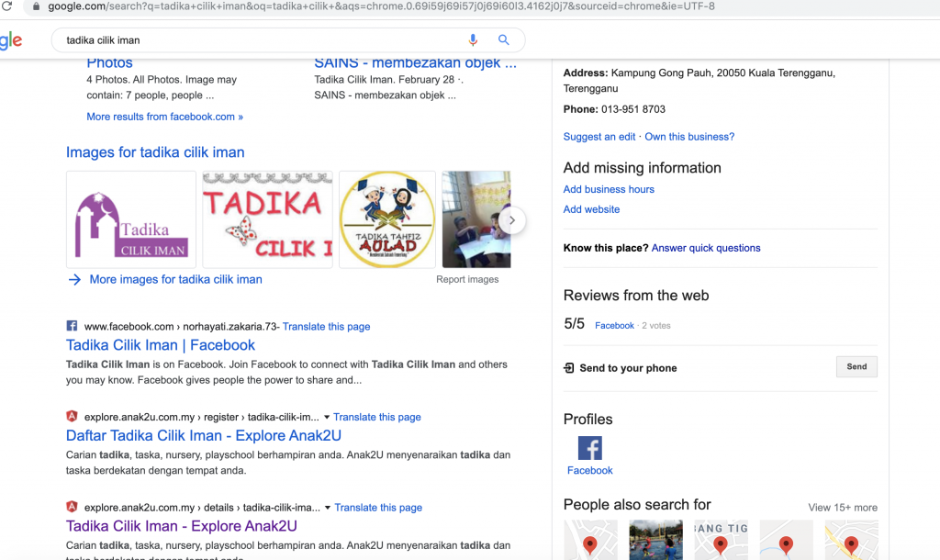Image resolution: width=940 pixels, height=560 pixels.
Task: Click Suggest an edit
Action: pos(599,137)
